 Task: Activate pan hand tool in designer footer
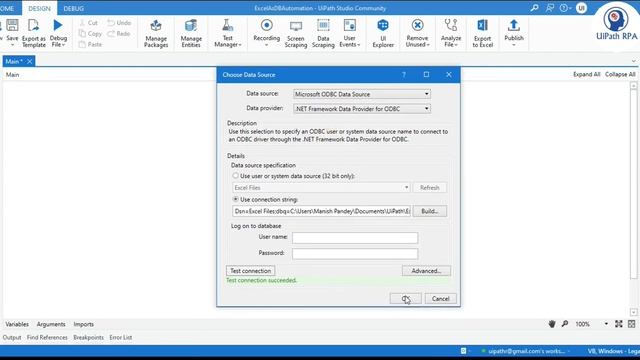(x=552, y=324)
